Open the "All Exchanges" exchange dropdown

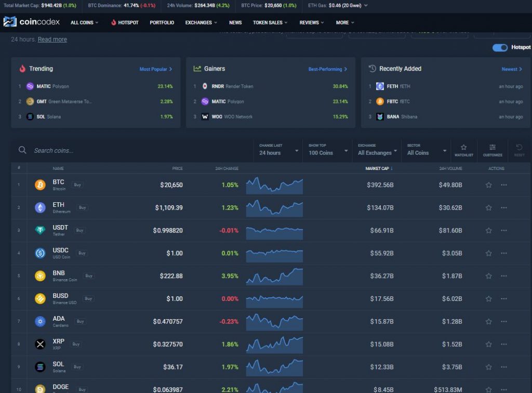[375, 152]
